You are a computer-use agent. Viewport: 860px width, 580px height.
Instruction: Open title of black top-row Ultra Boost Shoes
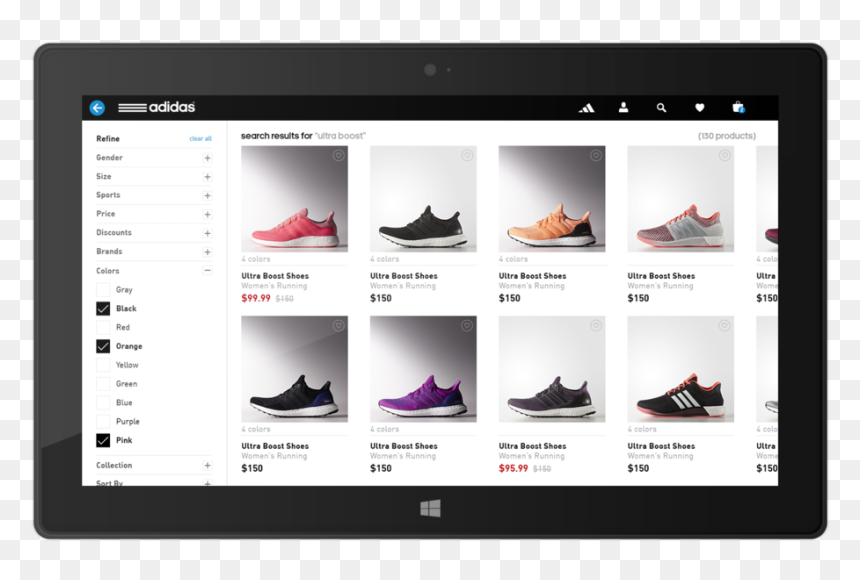point(404,276)
